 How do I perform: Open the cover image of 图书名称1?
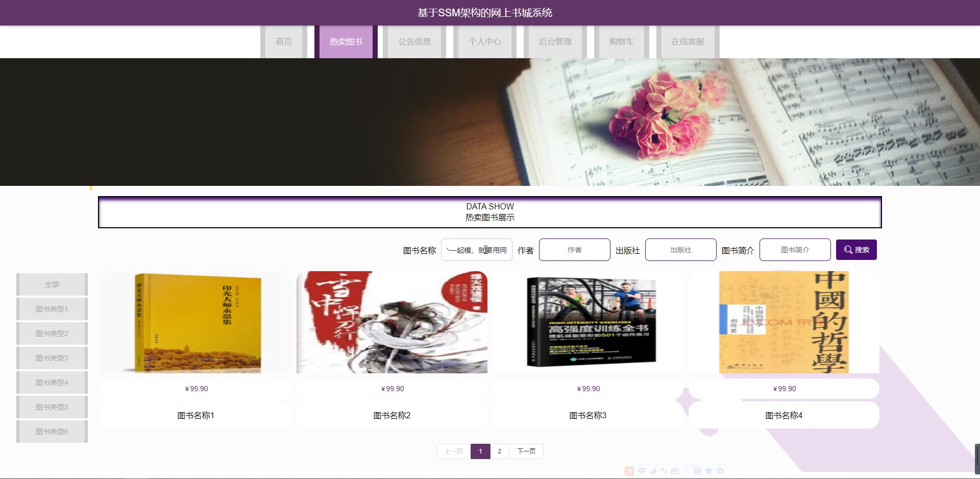[x=196, y=322]
